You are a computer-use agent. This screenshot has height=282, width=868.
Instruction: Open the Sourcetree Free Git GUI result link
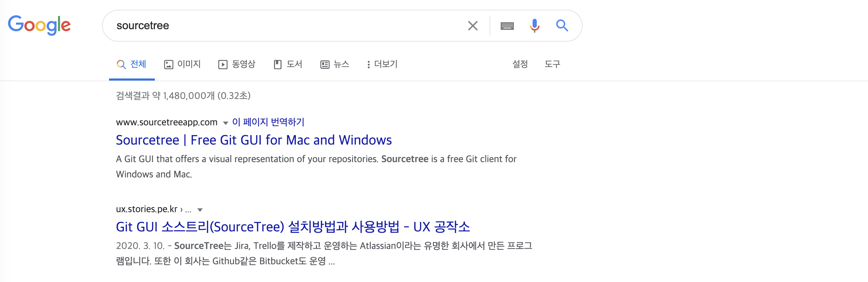coord(254,140)
